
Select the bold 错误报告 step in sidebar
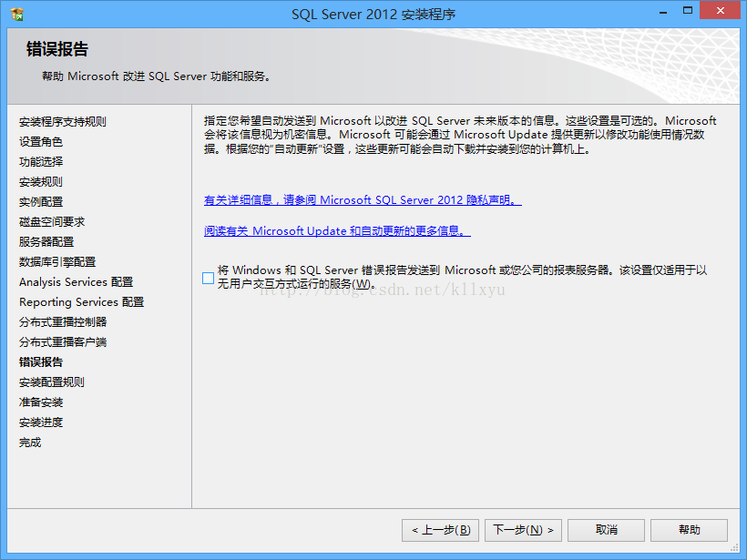point(40,361)
